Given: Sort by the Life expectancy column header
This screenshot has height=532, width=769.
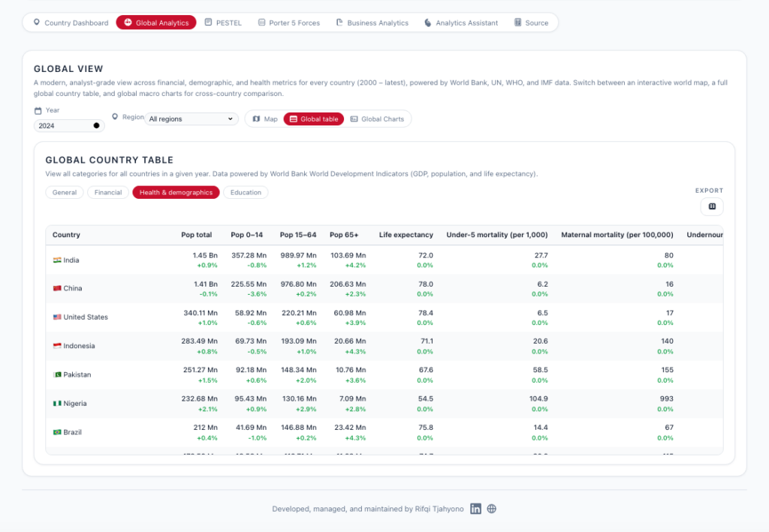Looking at the screenshot, I should 406,235.
